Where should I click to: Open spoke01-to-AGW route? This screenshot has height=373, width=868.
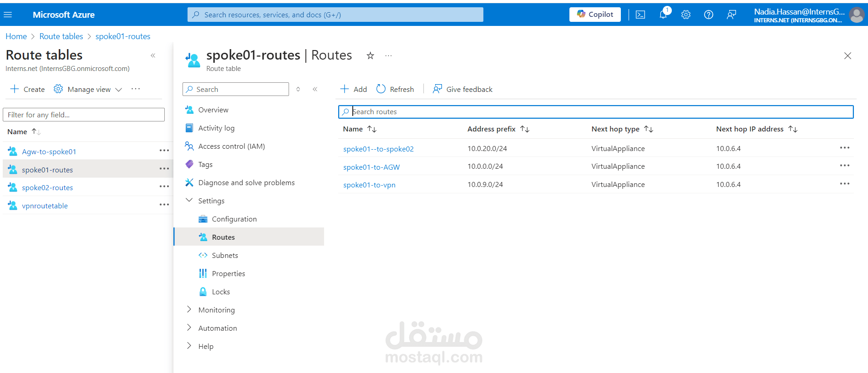371,167
